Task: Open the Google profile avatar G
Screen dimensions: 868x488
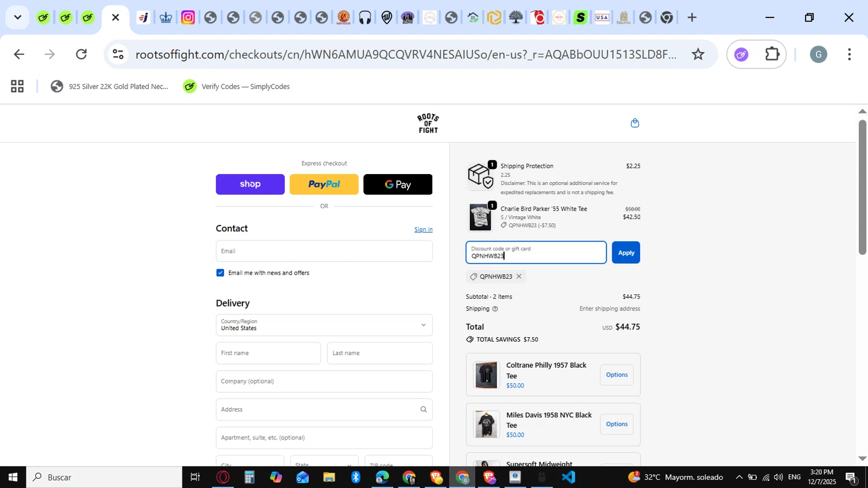Action: [x=818, y=54]
